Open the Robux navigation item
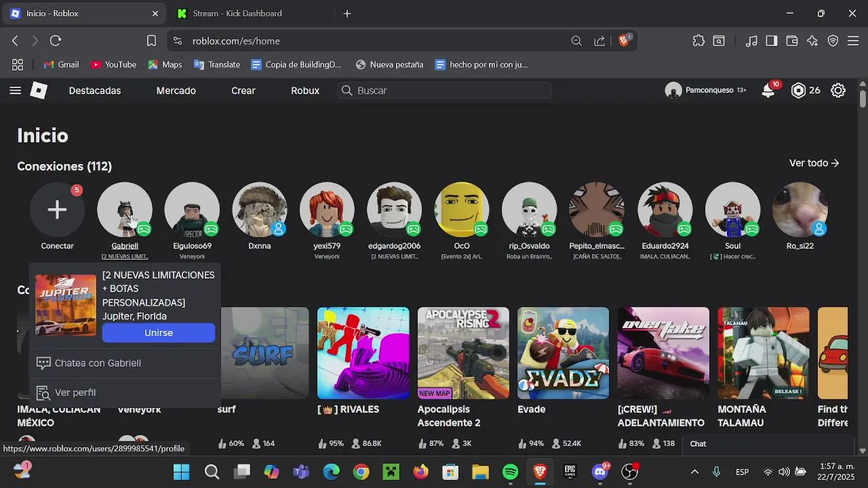The width and height of the screenshot is (868, 488). point(305,90)
